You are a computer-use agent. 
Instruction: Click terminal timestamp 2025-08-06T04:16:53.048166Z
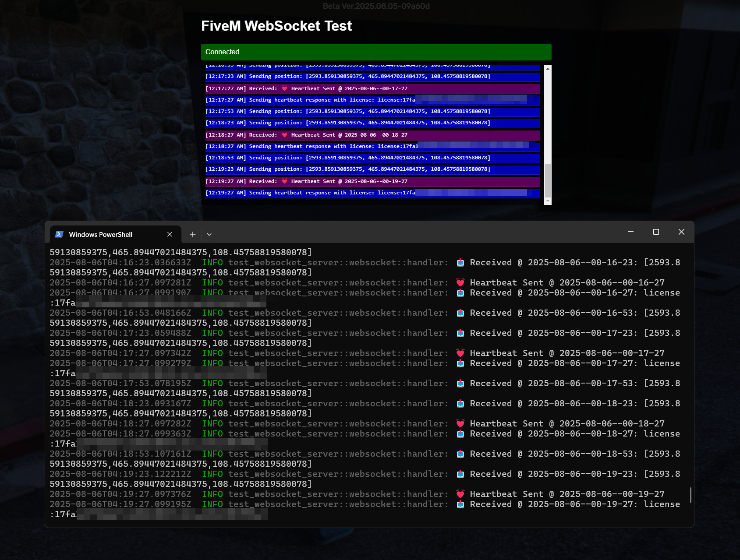pyautogui.click(x=120, y=313)
